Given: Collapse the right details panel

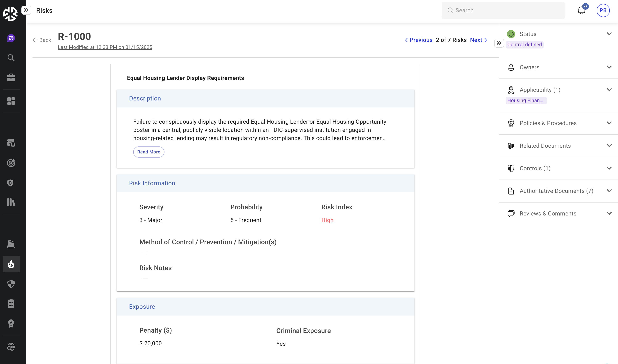Looking at the screenshot, I should pos(499,43).
